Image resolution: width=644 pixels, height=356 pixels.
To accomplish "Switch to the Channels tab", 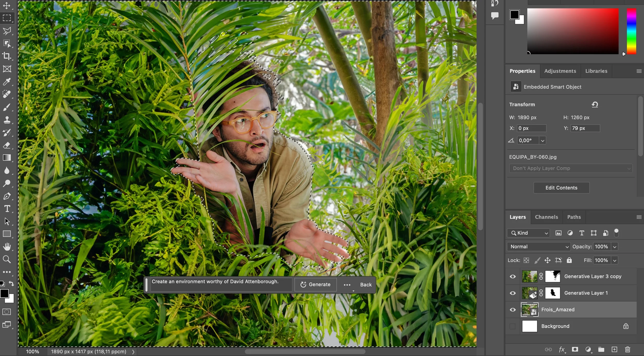I will [x=546, y=217].
